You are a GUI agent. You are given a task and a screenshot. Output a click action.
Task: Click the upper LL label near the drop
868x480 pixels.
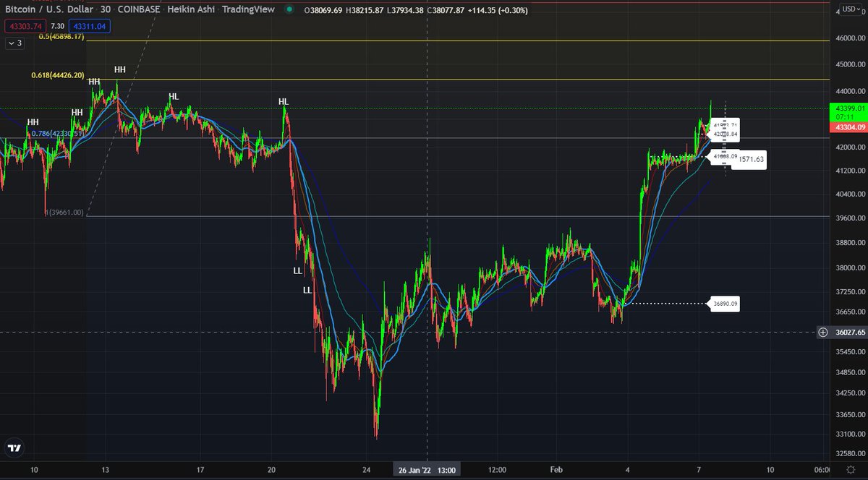pyautogui.click(x=297, y=271)
